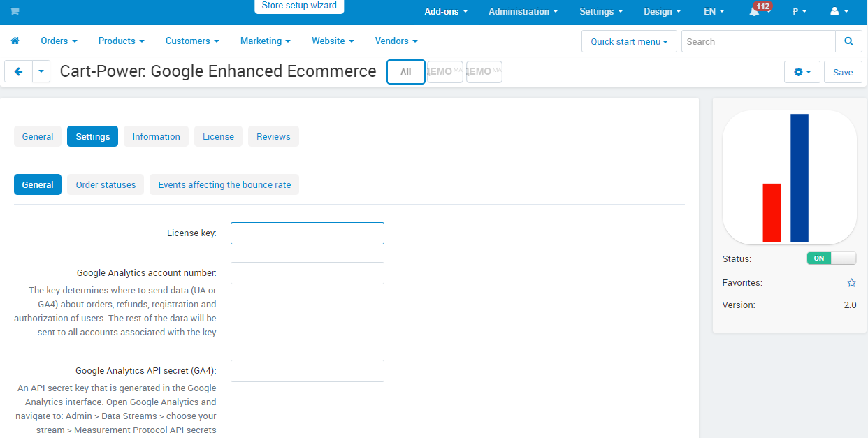The height and width of the screenshot is (438, 868).
Task: Launch the Store setup wizard
Action: pyautogui.click(x=299, y=6)
